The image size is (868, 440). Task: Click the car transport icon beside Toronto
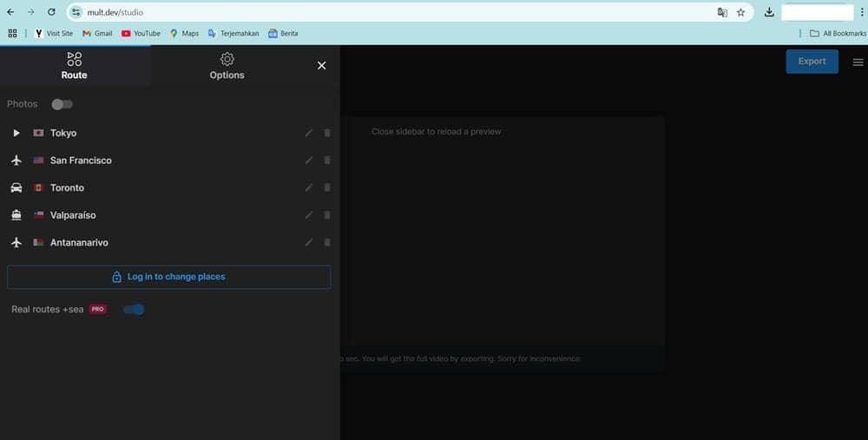point(16,188)
